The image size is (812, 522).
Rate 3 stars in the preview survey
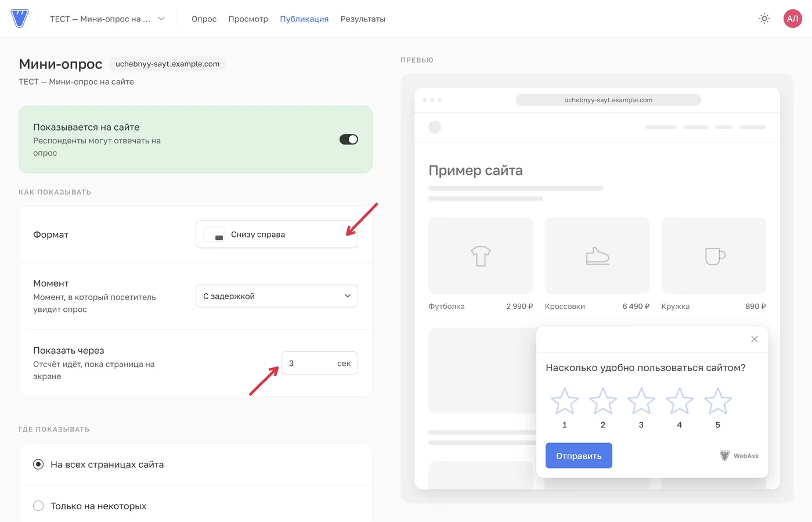tap(641, 401)
